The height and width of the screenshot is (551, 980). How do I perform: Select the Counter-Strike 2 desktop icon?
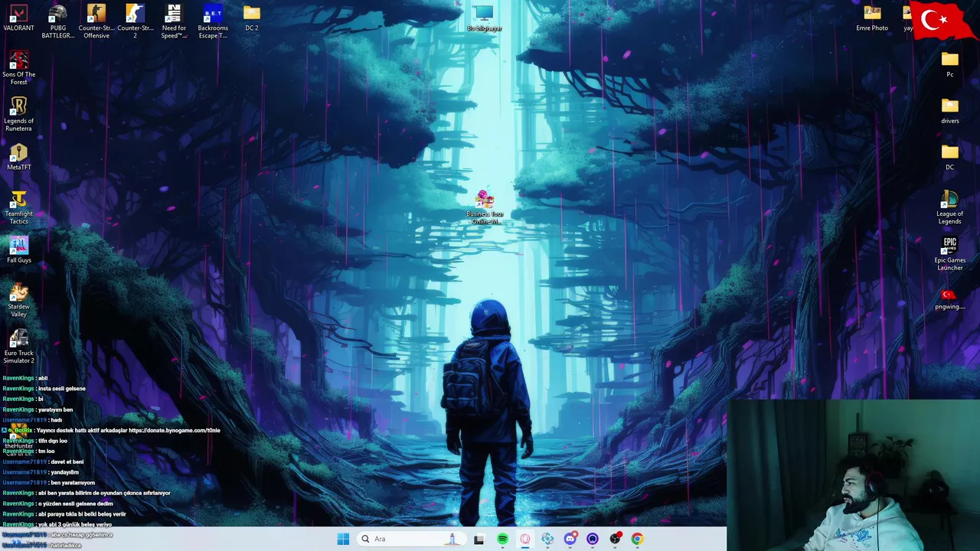click(136, 21)
